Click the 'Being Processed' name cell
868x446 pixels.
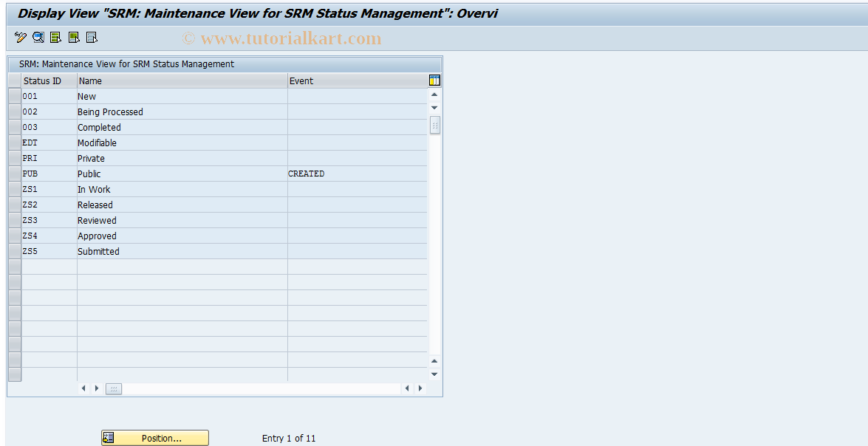tap(182, 111)
